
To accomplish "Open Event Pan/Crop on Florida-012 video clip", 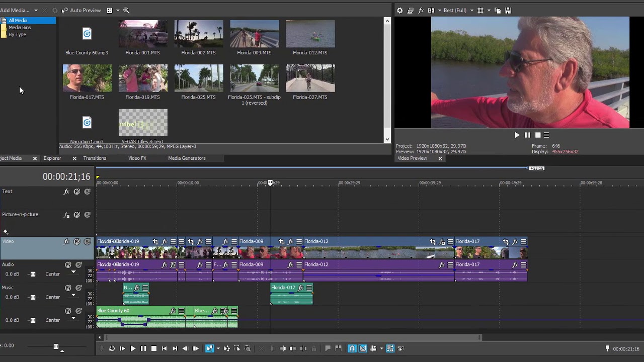I will [x=433, y=242].
